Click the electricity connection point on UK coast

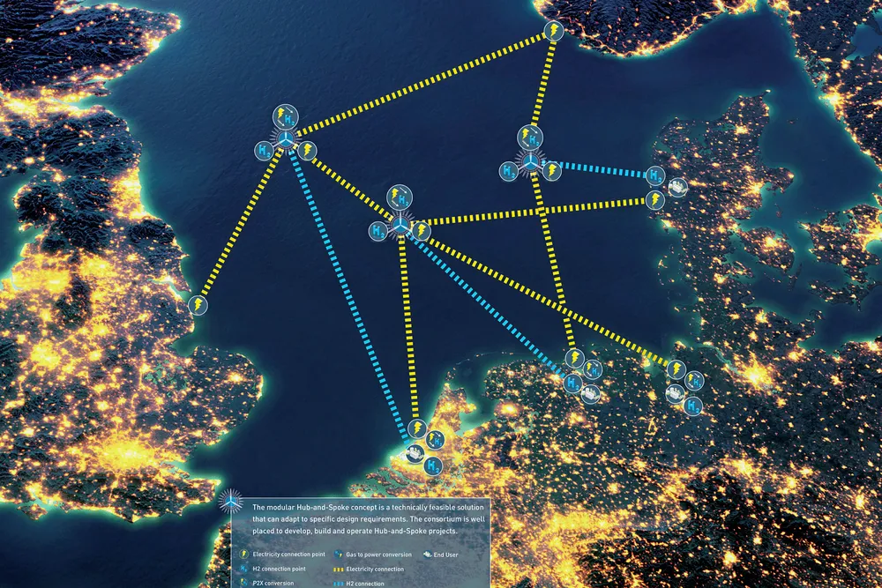(198, 306)
